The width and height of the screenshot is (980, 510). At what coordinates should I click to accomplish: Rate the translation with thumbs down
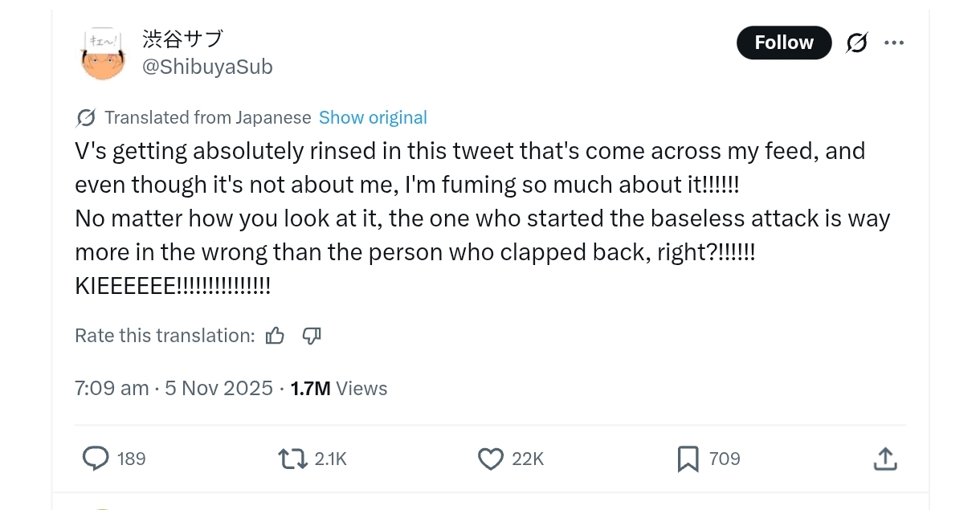coord(312,336)
